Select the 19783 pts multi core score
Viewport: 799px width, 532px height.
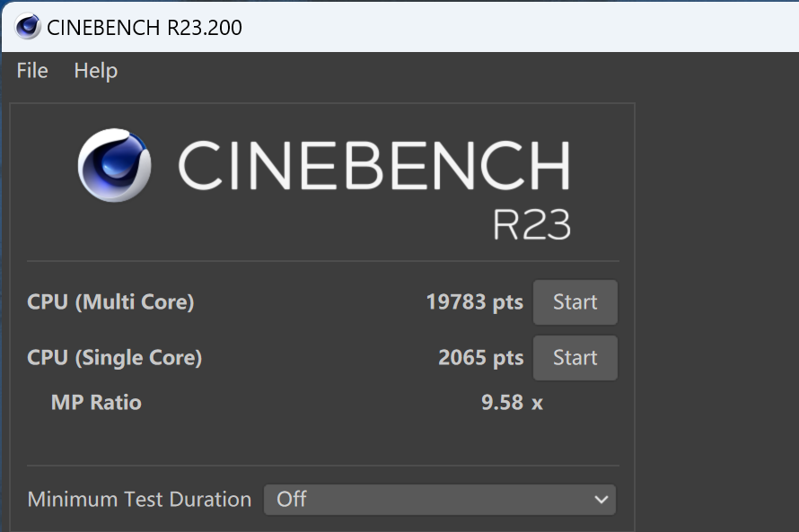tap(474, 302)
